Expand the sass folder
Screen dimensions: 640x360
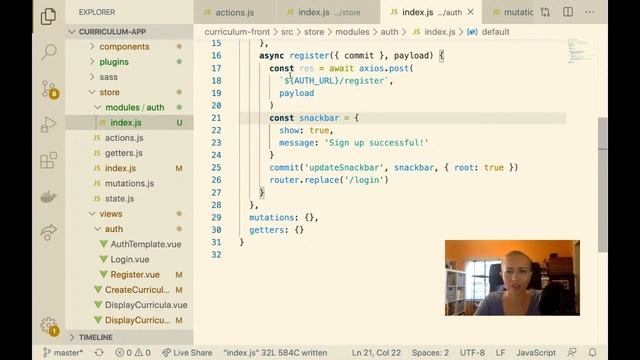pos(129,77)
